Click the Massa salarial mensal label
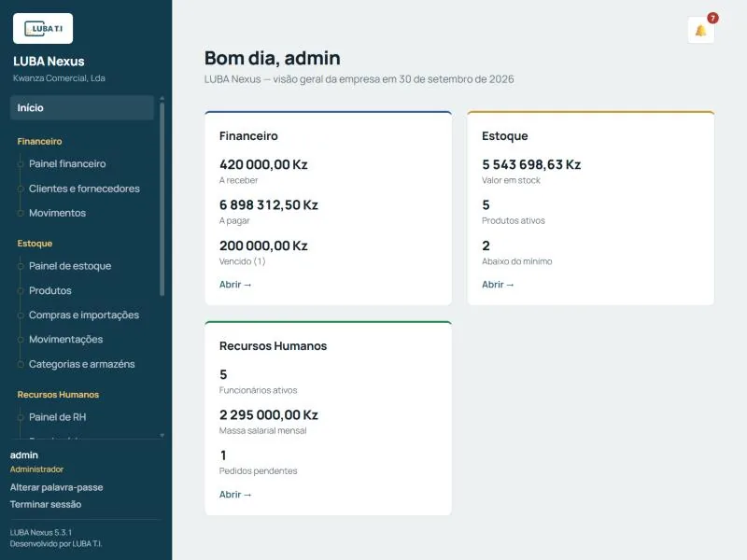Image resolution: width=747 pixels, height=560 pixels. [263, 430]
